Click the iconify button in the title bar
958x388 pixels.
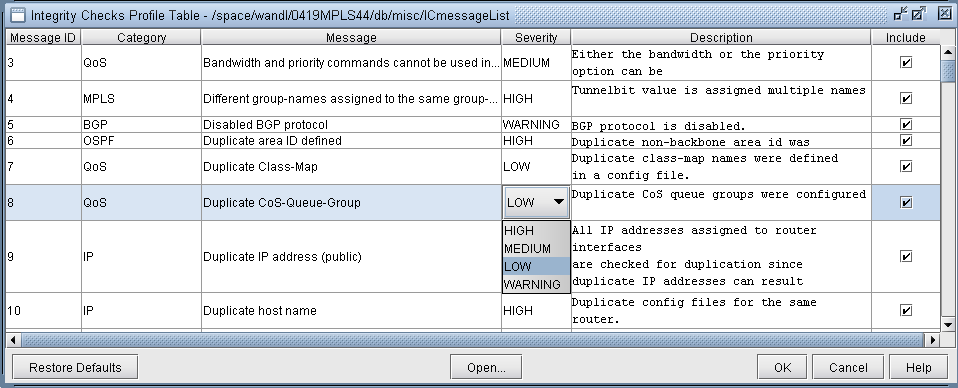901,14
